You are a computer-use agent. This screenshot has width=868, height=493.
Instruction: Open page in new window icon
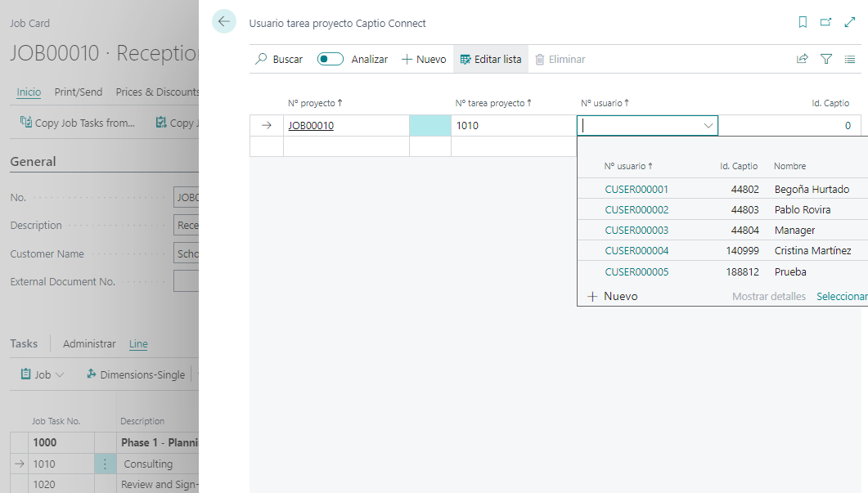point(826,23)
